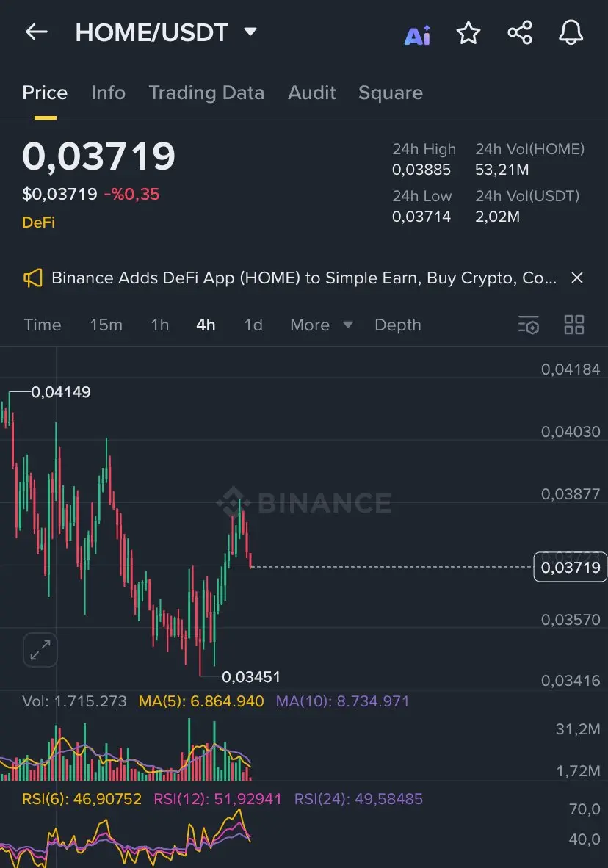This screenshot has width=608, height=868.
Task: Tap the RSI(6): 46,90752 label
Action: (x=82, y=799)
